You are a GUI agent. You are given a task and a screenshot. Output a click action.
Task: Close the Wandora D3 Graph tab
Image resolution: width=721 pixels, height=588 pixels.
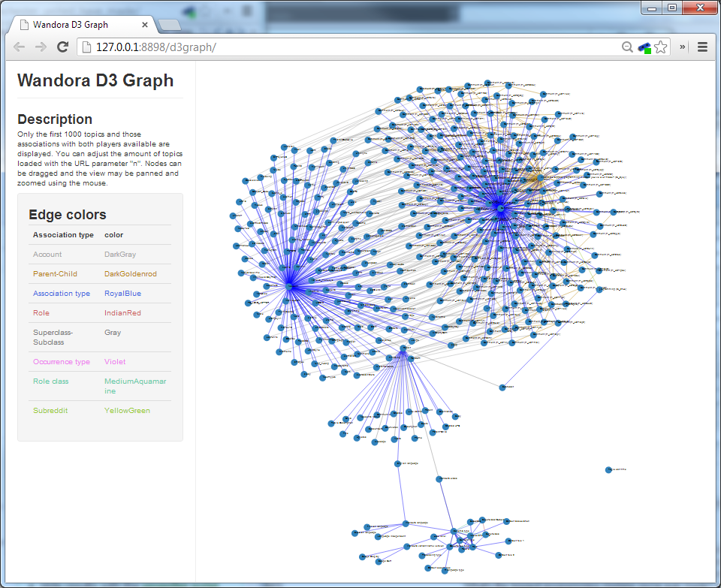pyautogui.click(x=146, y=25)
